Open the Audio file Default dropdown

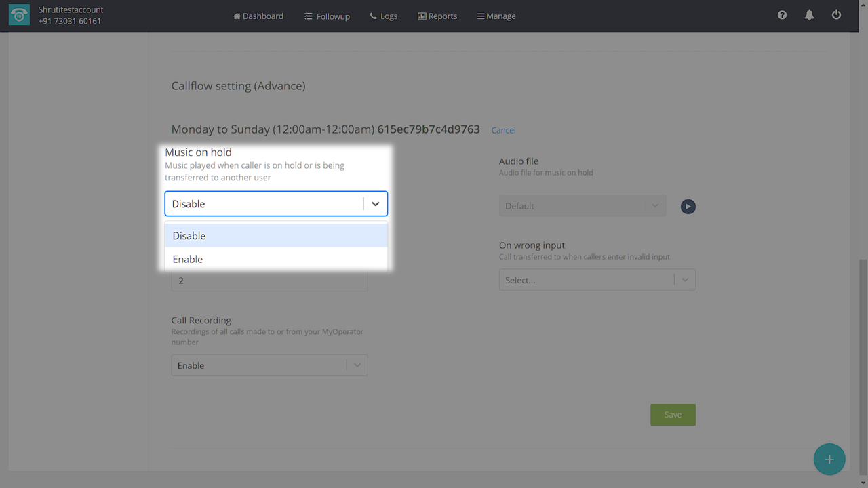(x=582, y=206)
